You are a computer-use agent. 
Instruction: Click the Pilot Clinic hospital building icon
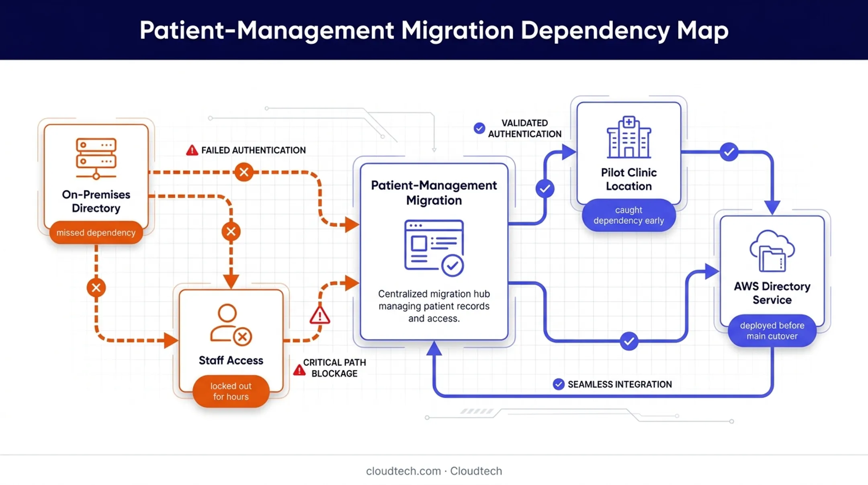[x=629, y=137]
